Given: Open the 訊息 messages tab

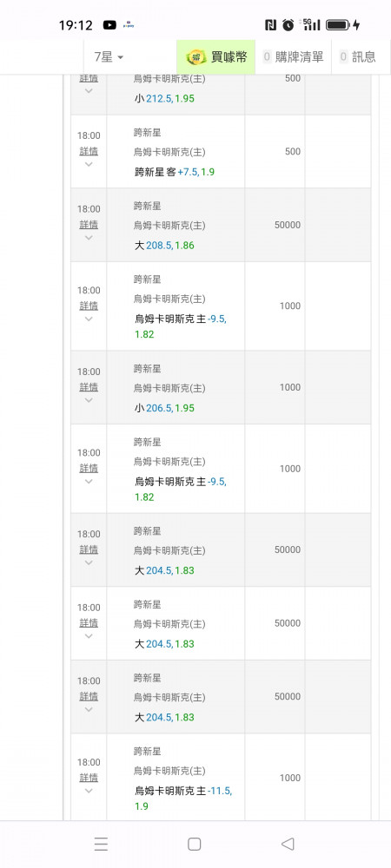Looking at the screenshot, I should [x=357, y=56].
